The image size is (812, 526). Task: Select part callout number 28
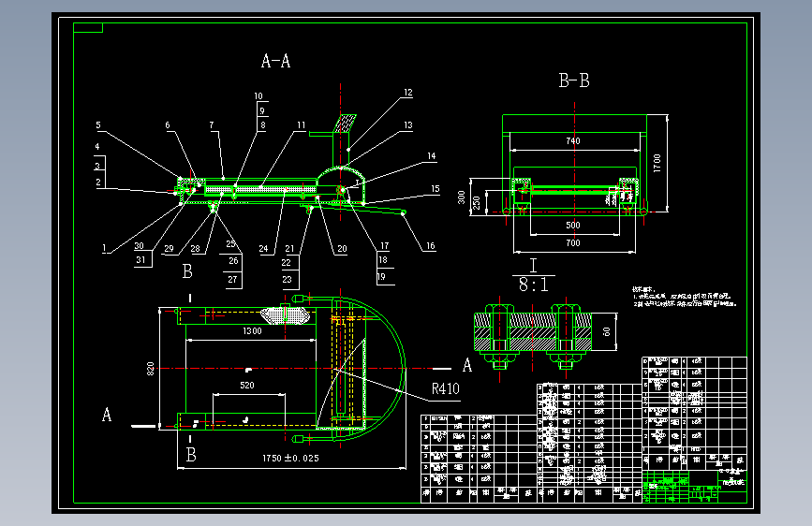pyautogui.click(x=195, y=249)
